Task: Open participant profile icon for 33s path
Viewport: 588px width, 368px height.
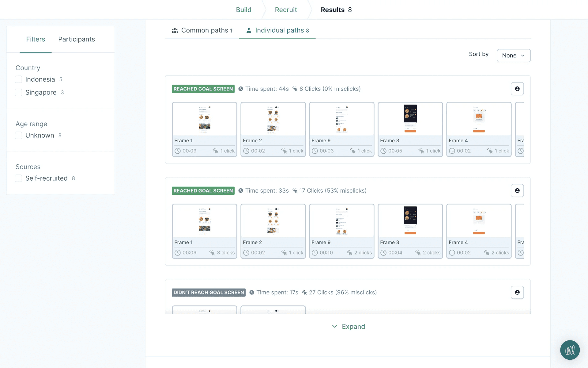Action: [517, 190]
